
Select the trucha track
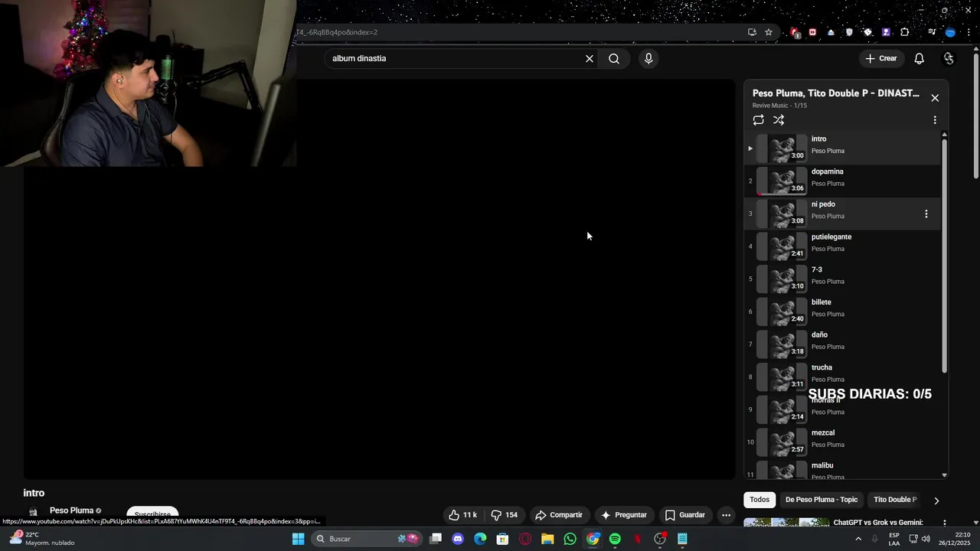[x=843, y=377]
